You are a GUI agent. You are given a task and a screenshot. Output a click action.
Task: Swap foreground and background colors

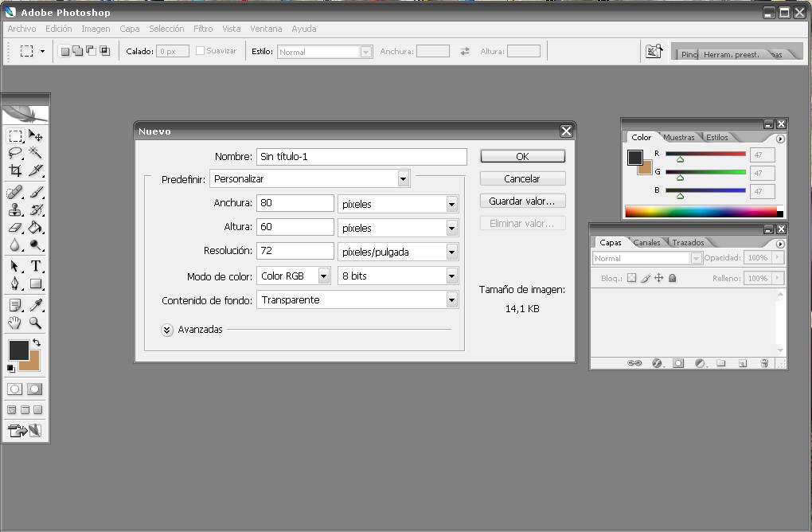pos(37,342)
